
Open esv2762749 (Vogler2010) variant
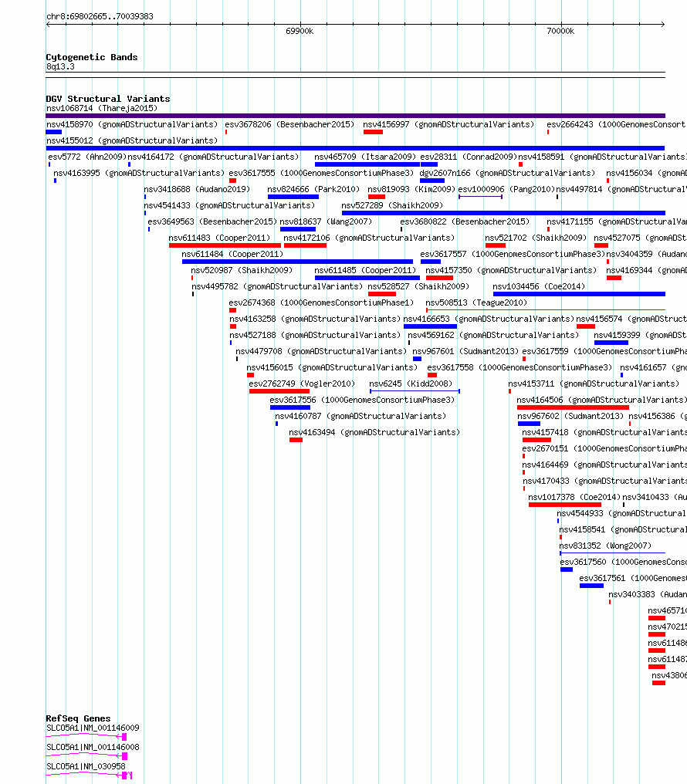(x=302, y=384)
